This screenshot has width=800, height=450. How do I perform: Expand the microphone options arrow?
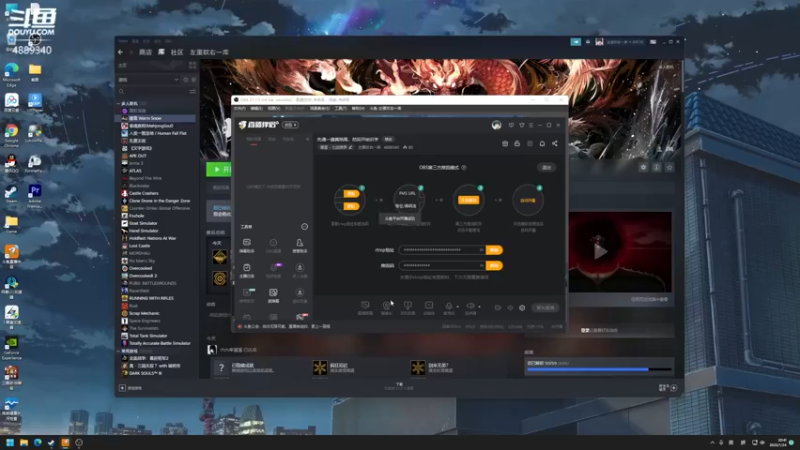click(457, 307)
